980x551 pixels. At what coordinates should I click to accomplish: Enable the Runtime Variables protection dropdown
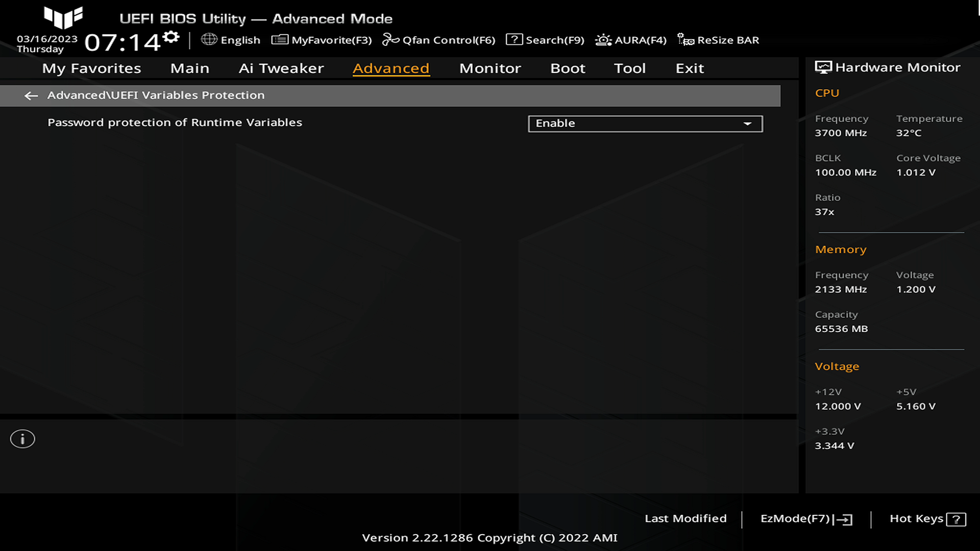click(645, 123)
